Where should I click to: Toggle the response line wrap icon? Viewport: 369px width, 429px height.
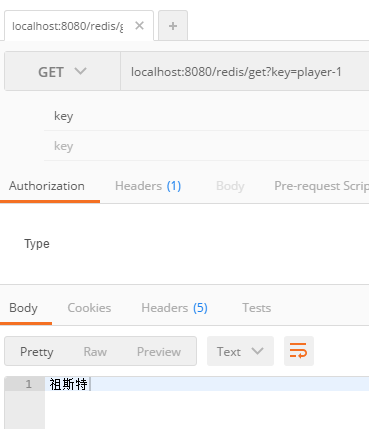tap(299, 351)
